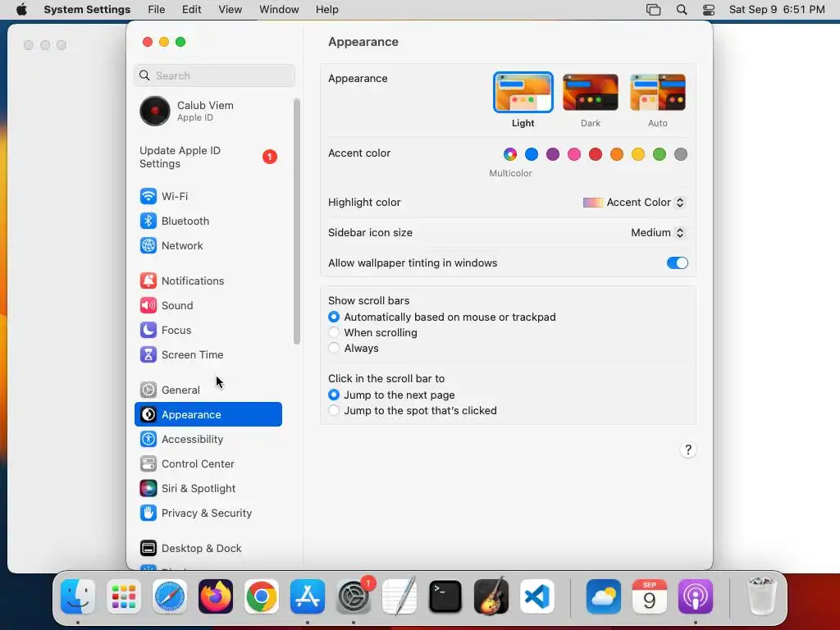Open the View menu
The image size is (840, 630).
[x=230, y=10]
